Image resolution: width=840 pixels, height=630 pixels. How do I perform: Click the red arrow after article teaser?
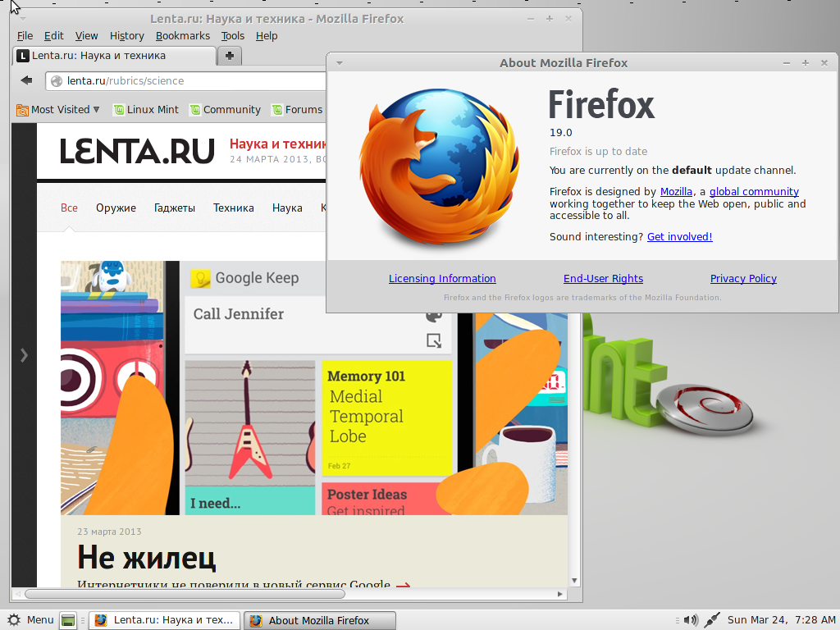tap(403, 585)
